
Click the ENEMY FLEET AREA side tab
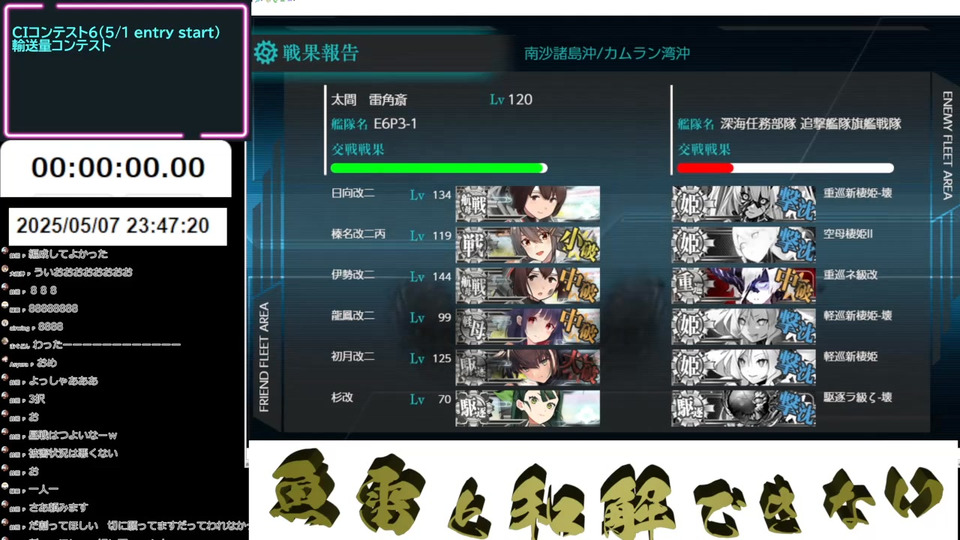(x=947, y=145)
